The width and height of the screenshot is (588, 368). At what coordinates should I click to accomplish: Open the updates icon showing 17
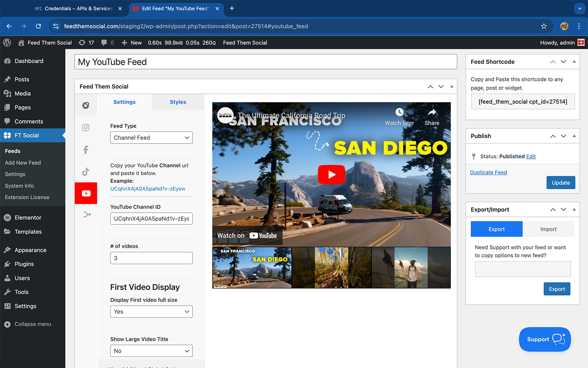click(86, 43)
